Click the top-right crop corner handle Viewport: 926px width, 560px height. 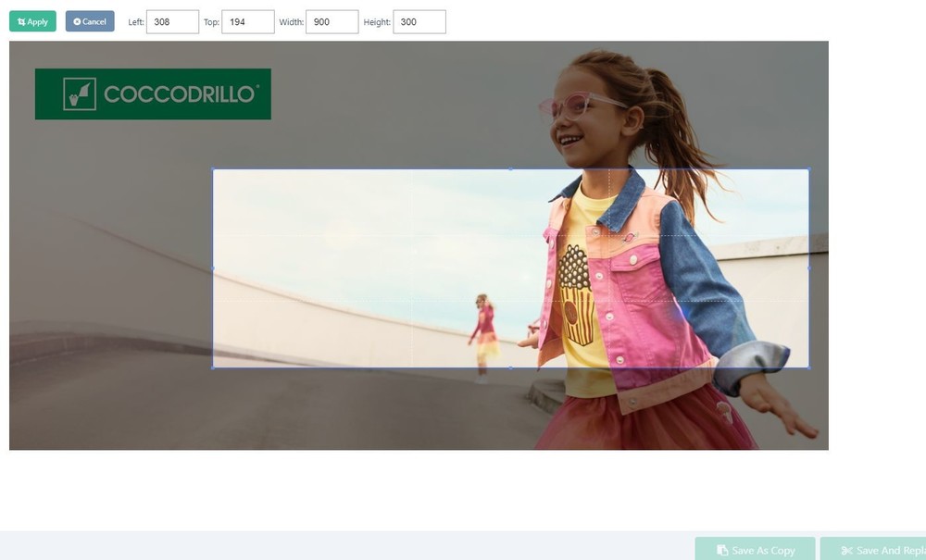[808, 169]
